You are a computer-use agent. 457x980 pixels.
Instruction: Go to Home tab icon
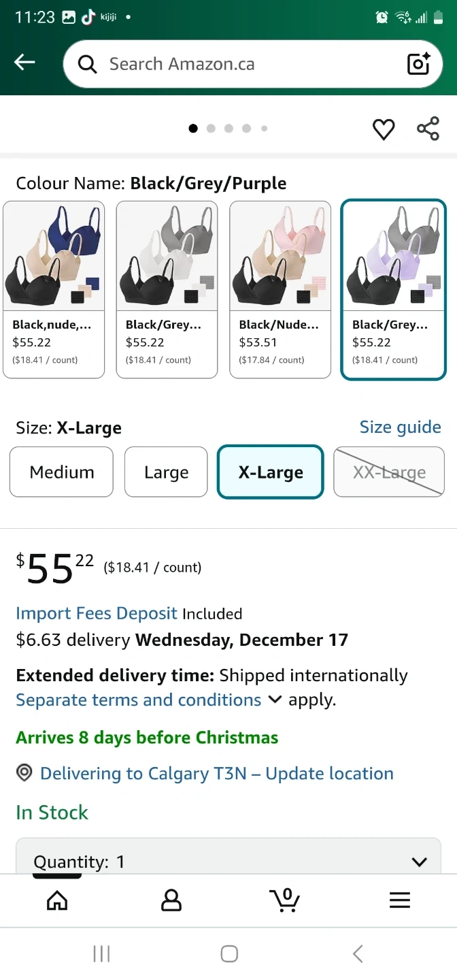tap(57, 900)
